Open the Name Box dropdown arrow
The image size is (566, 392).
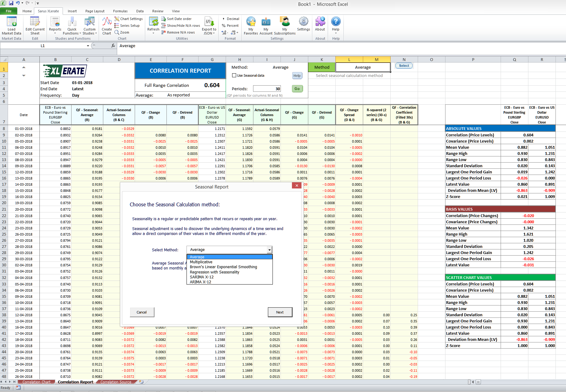tap(88, 46)
